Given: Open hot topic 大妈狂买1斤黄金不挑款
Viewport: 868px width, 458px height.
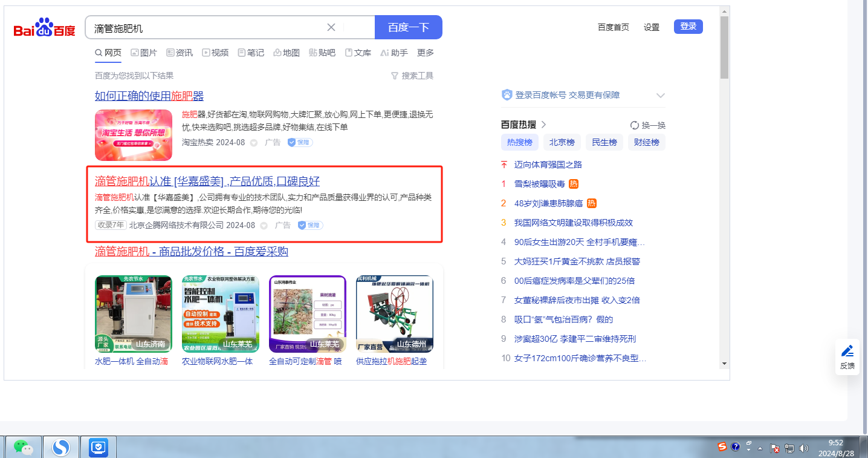Looking at the screenshot, I should (577, 261).
